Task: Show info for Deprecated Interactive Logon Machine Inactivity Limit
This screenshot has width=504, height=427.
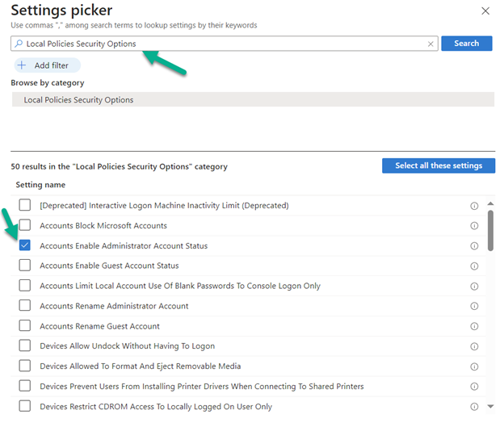Action: (x=474, y=206)
